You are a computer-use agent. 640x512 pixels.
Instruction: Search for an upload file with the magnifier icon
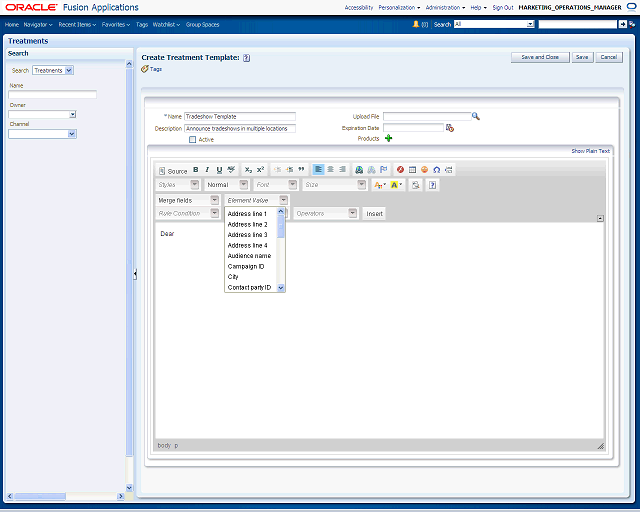476,116
